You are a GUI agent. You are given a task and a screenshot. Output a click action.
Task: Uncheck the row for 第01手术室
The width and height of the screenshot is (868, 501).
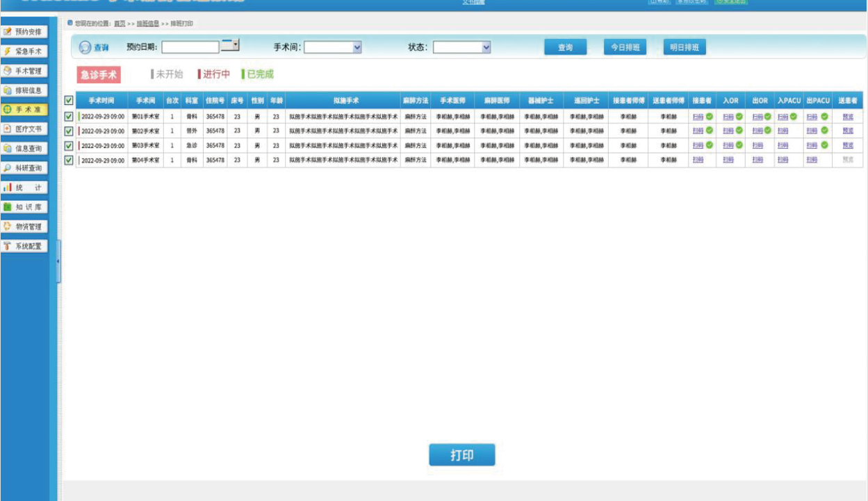(x=68, y=117)
